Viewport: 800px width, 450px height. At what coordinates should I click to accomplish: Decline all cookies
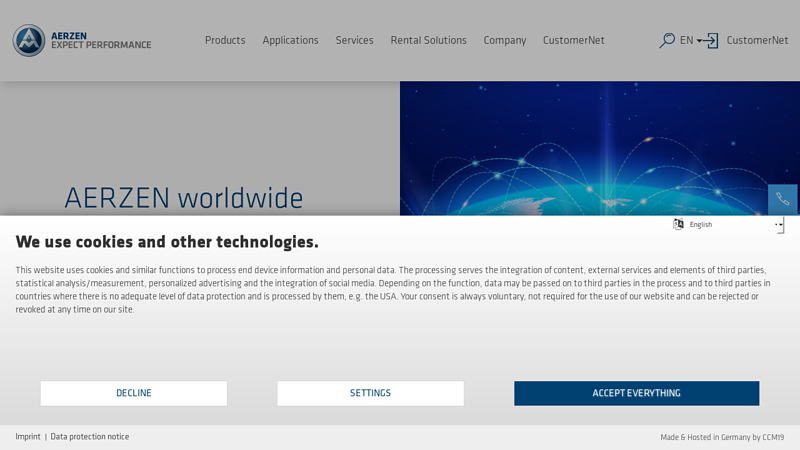(134, 393)
